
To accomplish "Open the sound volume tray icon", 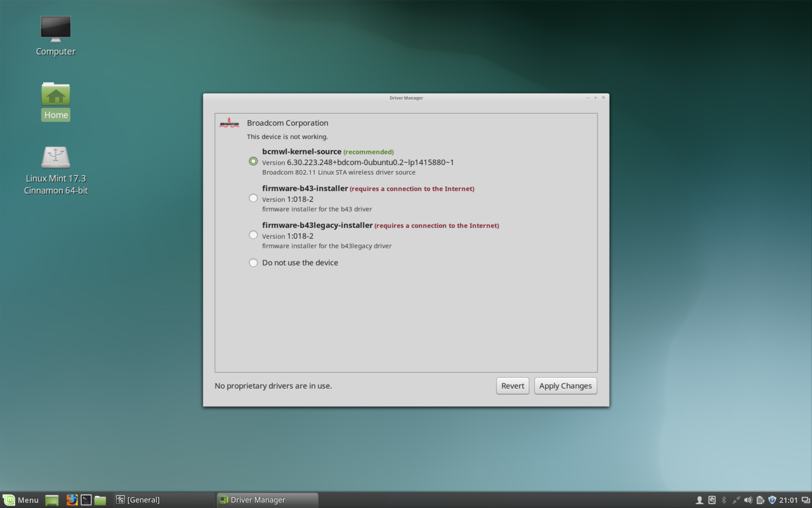I will [x=748, y=500].
